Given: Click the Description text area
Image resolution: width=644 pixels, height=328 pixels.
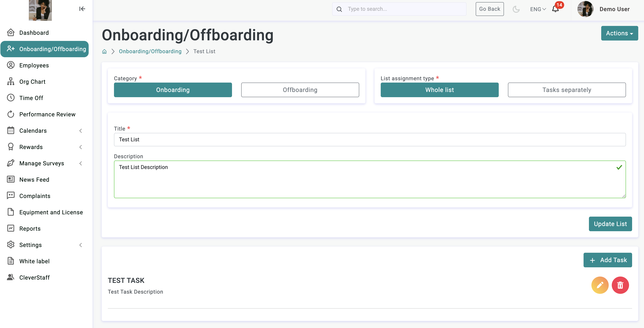Looking at the screenshot, I should pyautogui.click(x=370, y=179).
